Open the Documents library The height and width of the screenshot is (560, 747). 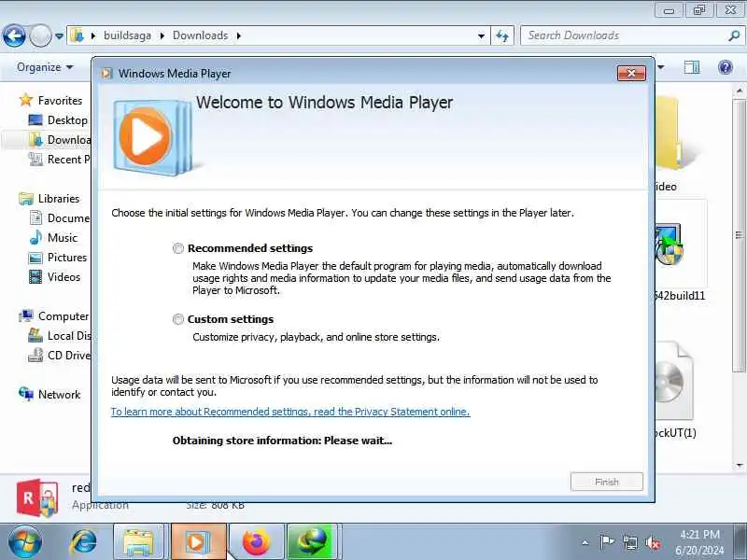tap(68, 218)
